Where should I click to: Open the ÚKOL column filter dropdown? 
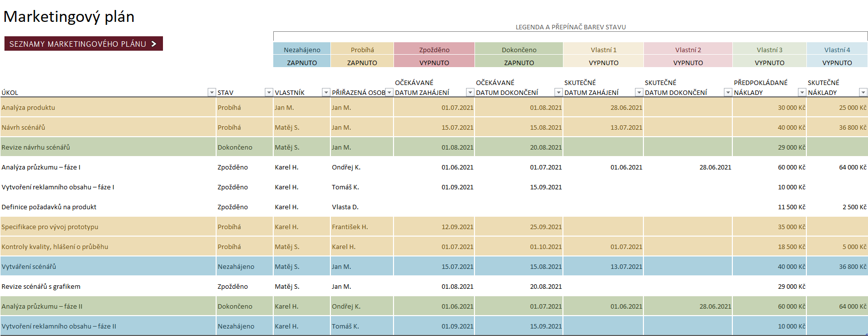pos(212,92)
